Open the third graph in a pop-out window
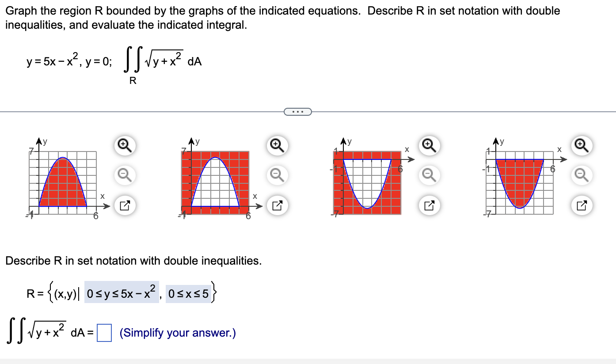This screenshot has height=364, width=616. 429,205
